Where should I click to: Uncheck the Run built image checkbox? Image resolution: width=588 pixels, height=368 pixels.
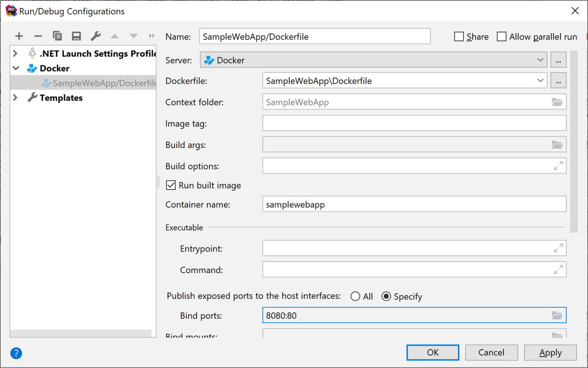click(171, 185)
